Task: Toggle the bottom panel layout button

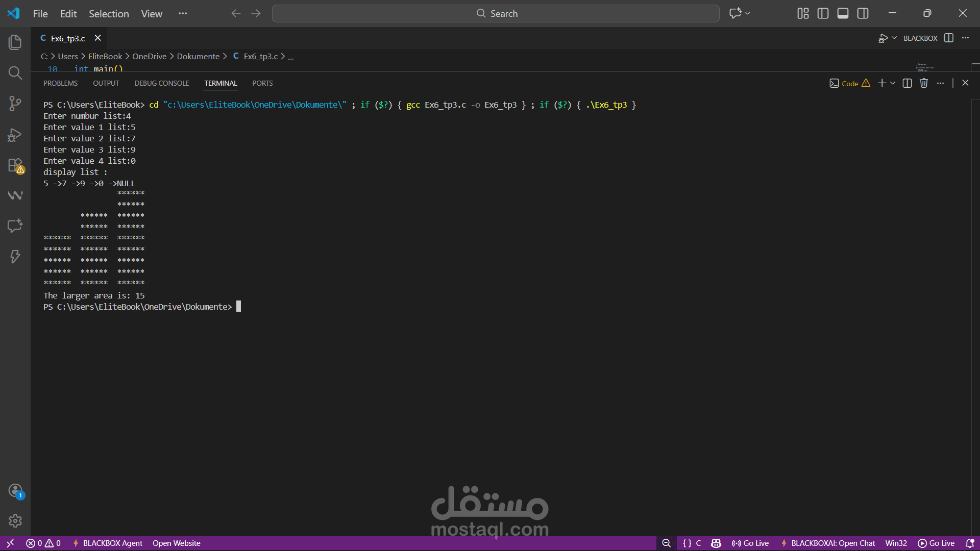Action: click(843, 14)
